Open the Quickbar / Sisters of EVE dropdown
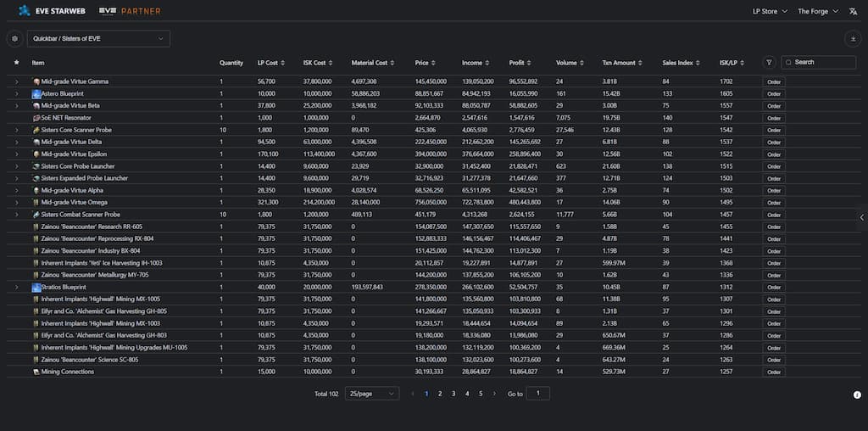The width and height of the screenshot is (868, 431). pos(98,39)
